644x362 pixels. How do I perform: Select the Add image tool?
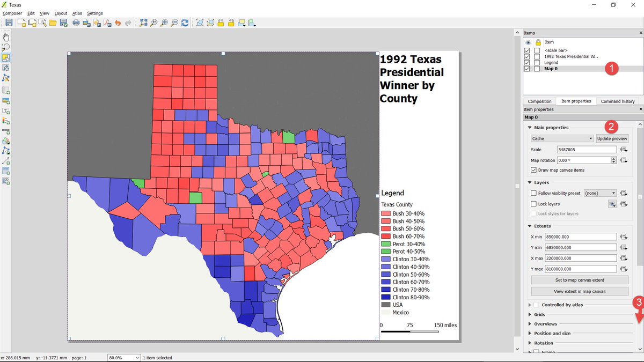click(x=6, y=101)
